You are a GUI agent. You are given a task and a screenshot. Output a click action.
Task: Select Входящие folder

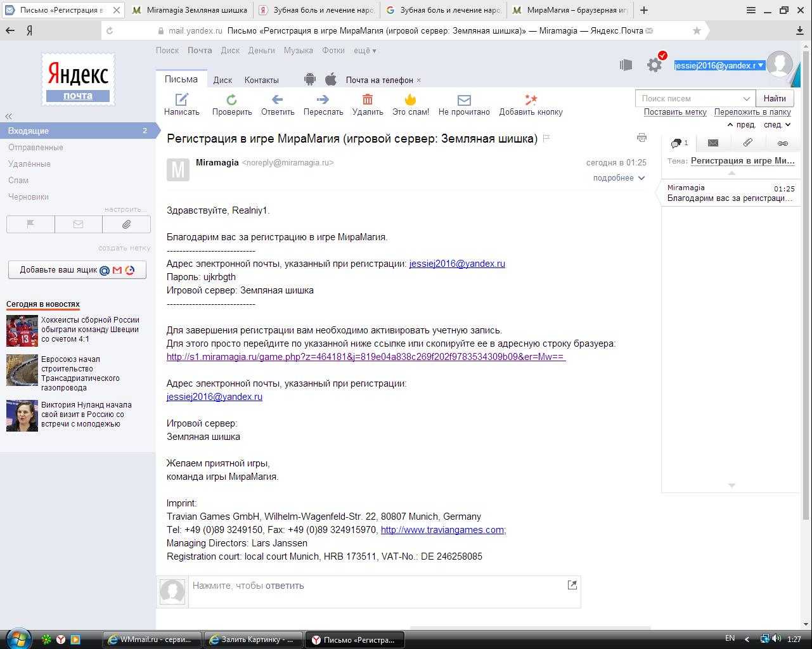78,131
